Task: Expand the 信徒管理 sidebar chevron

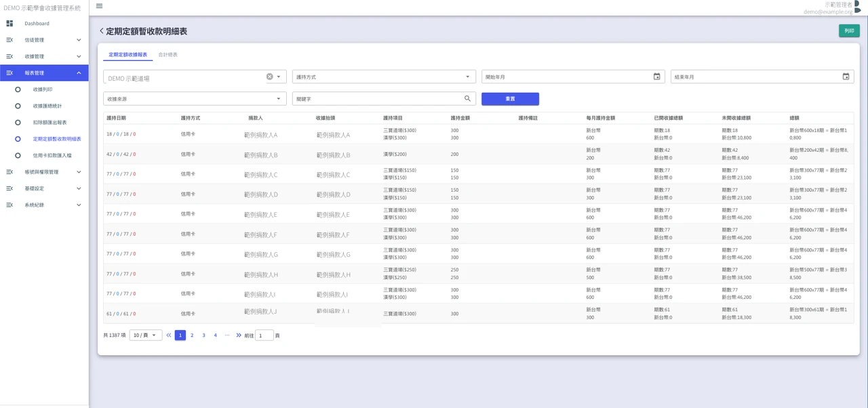Action: (79, 40)
